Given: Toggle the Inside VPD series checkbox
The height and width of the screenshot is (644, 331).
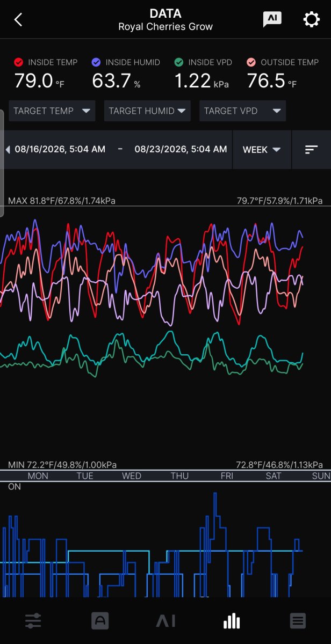Looking at the screenshot, I should point(179,62).
